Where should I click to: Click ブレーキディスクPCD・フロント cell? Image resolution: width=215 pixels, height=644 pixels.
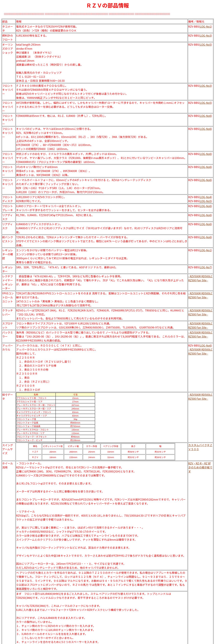(x=36, y=430)
